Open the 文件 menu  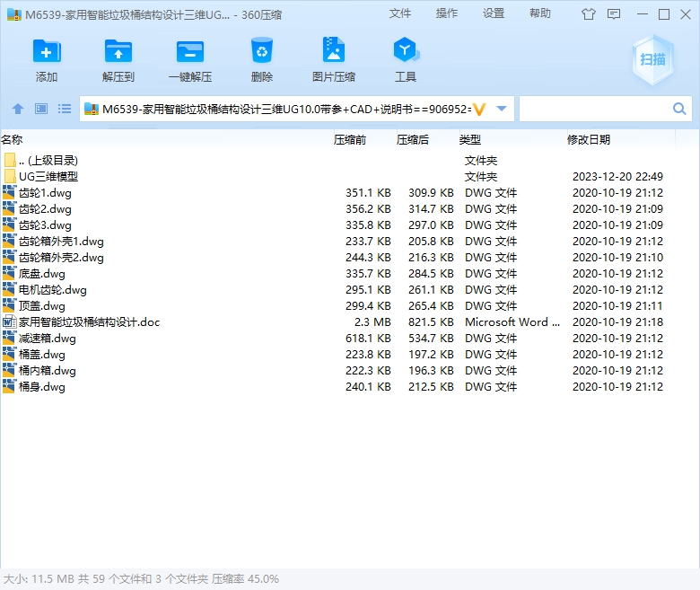[x=400, y=13]
